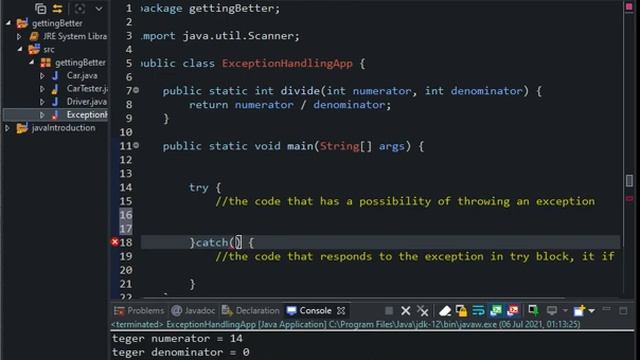
Task: Expand the JRE System Library node
Action: (19, 36)
